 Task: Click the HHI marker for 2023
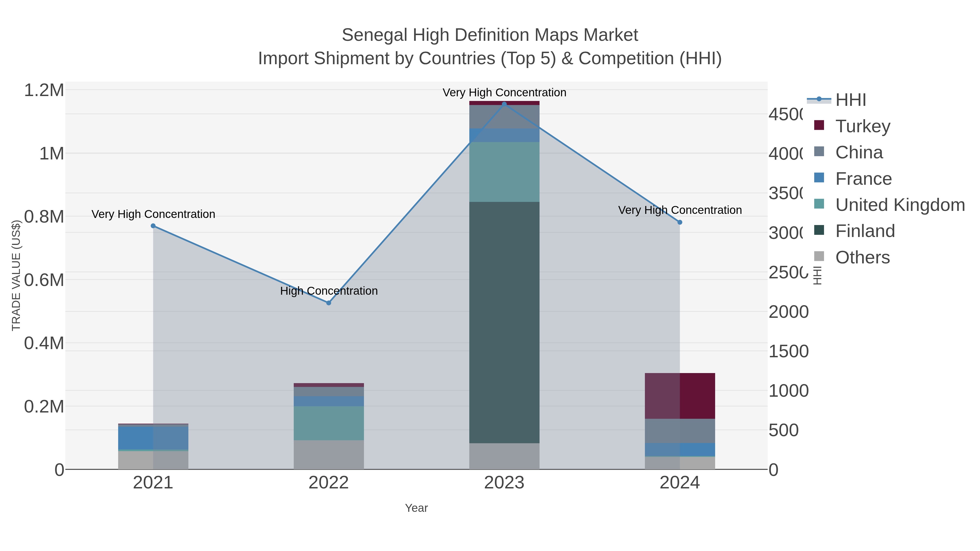point(504,104)
